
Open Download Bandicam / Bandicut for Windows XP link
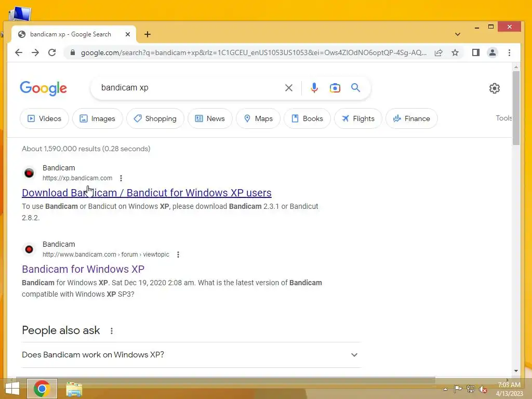[147, 193]
